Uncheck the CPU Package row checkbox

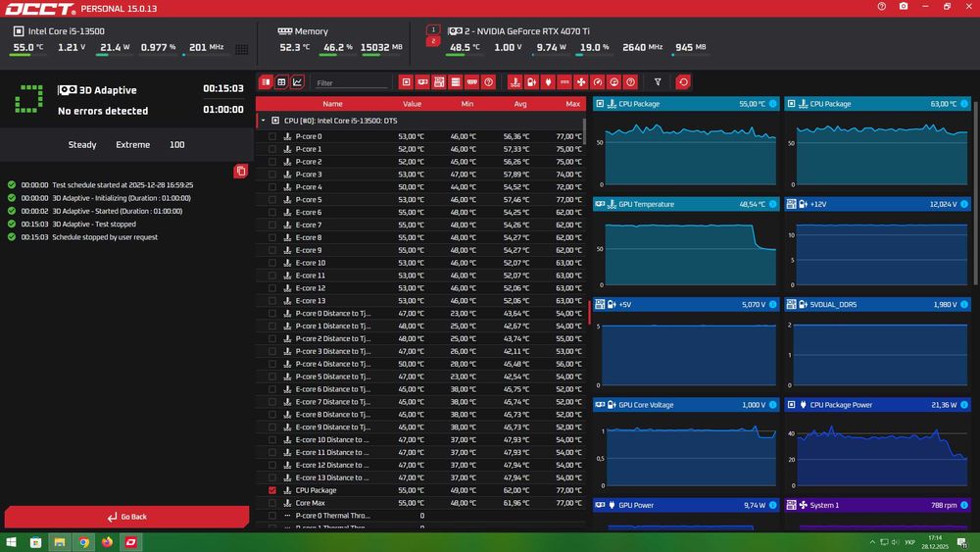[271, 490]
